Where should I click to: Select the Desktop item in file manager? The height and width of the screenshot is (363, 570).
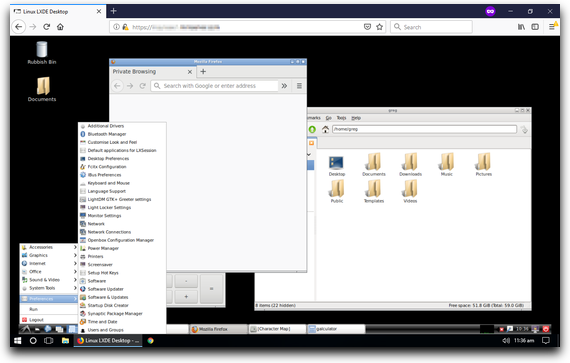(x=337, y=166)
